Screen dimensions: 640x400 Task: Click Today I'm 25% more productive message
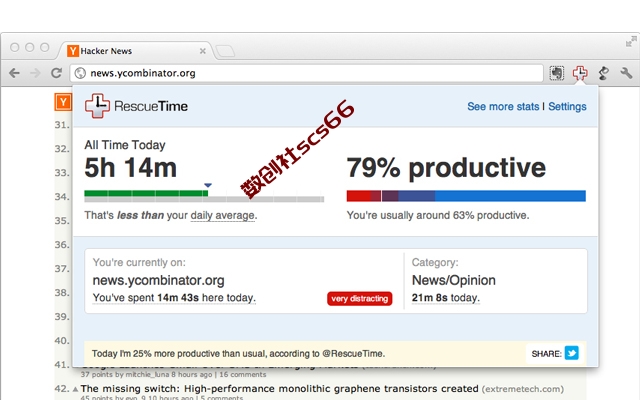click(x=238, y=354)
